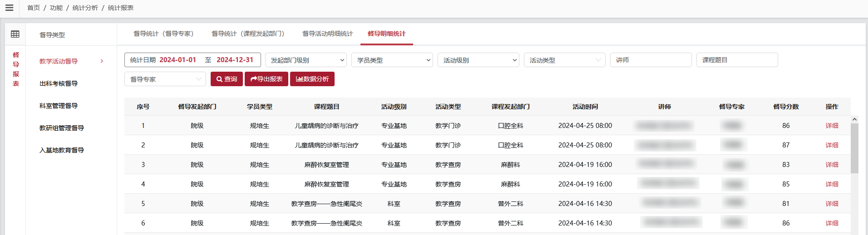
Task: Open 详细 link for row 6
Action: coord(832,223)
